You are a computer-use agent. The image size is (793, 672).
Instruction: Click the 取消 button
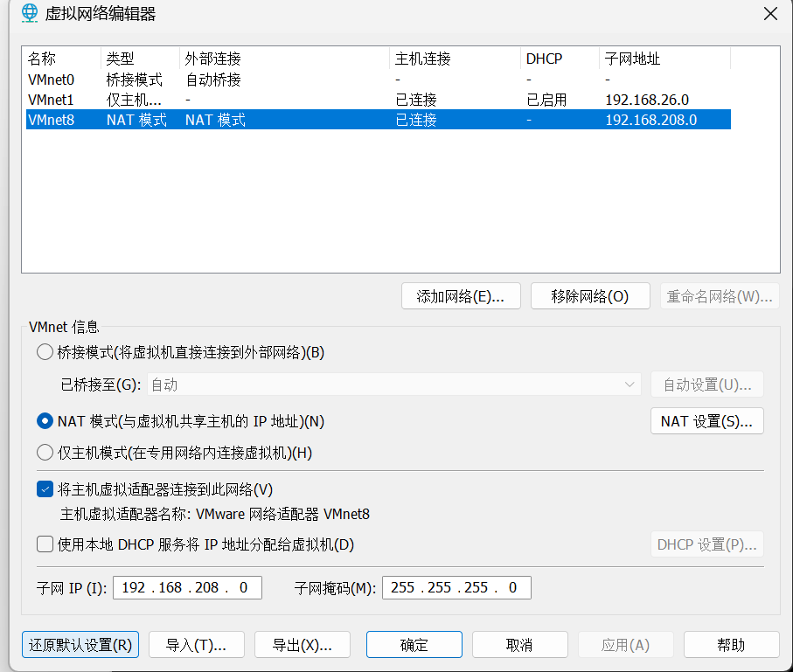[x=520, y=644]
